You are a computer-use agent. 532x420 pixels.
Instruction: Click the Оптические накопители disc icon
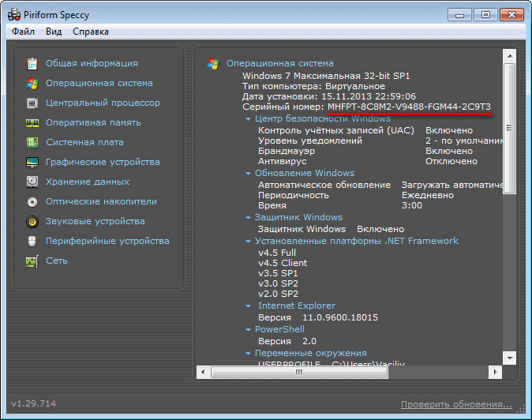[32, 201]
